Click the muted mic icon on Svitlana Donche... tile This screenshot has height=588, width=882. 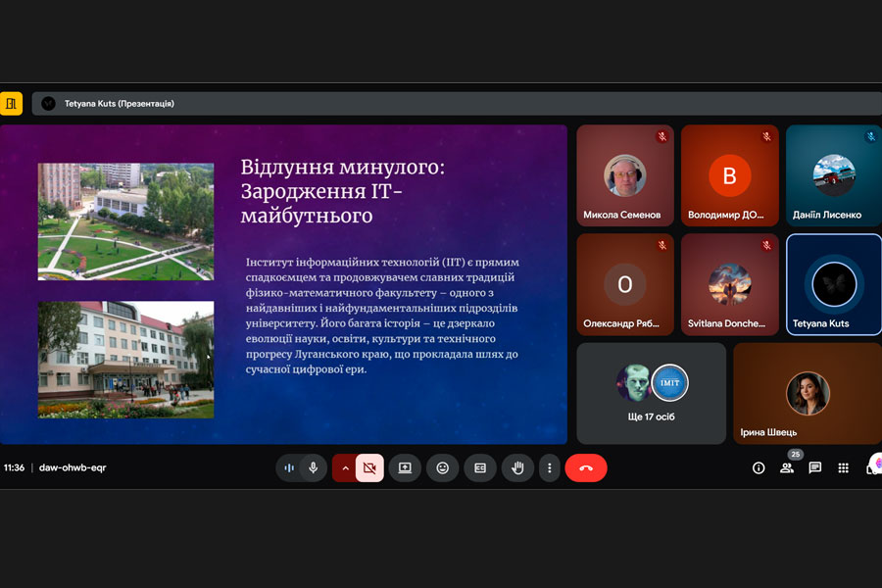point(766,245)
